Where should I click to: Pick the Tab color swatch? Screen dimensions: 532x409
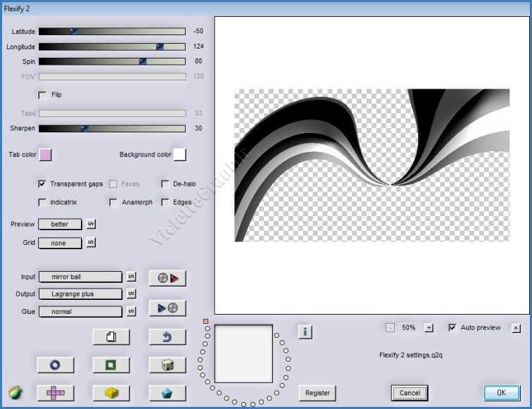click(46, 155)
